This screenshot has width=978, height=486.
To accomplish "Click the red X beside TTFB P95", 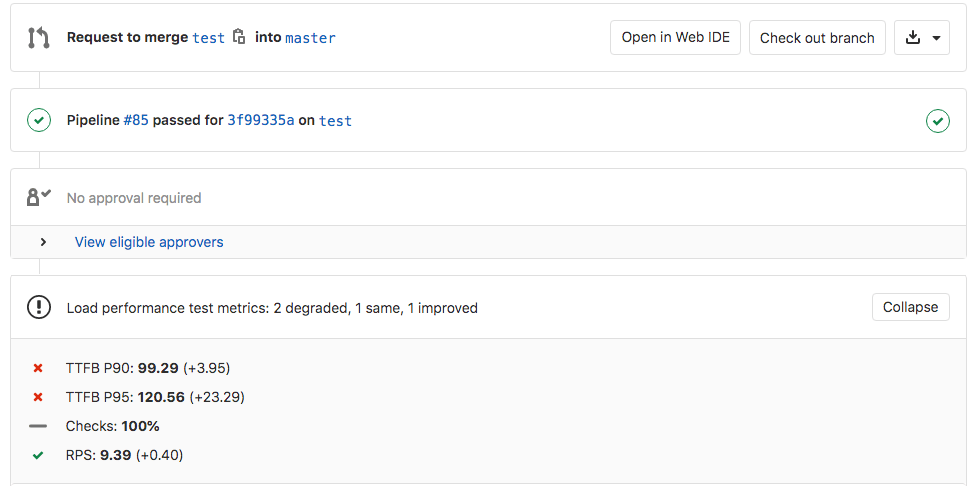I will pos(38,397).
